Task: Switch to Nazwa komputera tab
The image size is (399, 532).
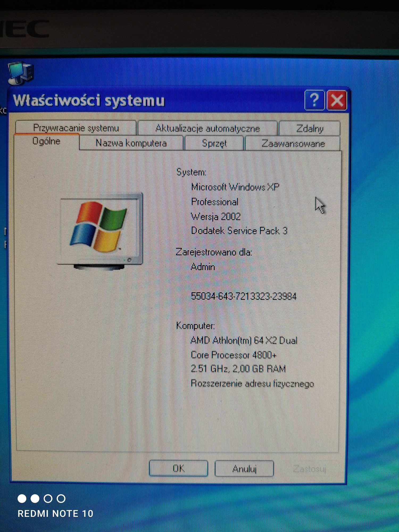Action: (131, 143)
